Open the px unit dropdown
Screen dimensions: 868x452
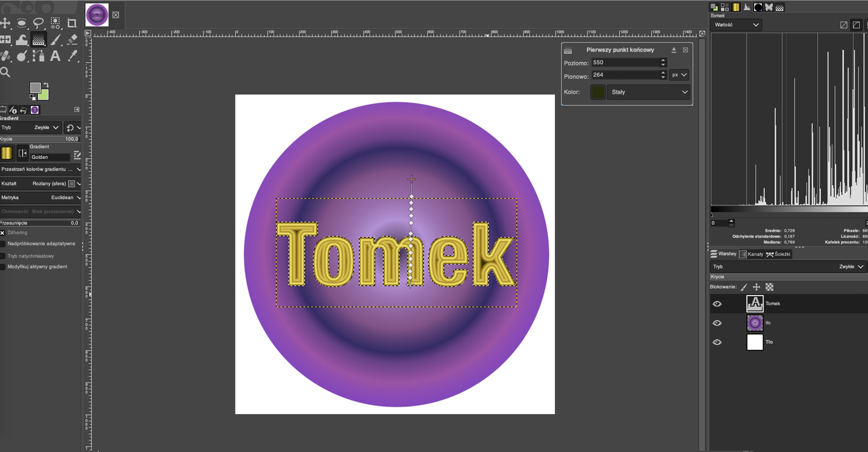click(679, 75)
